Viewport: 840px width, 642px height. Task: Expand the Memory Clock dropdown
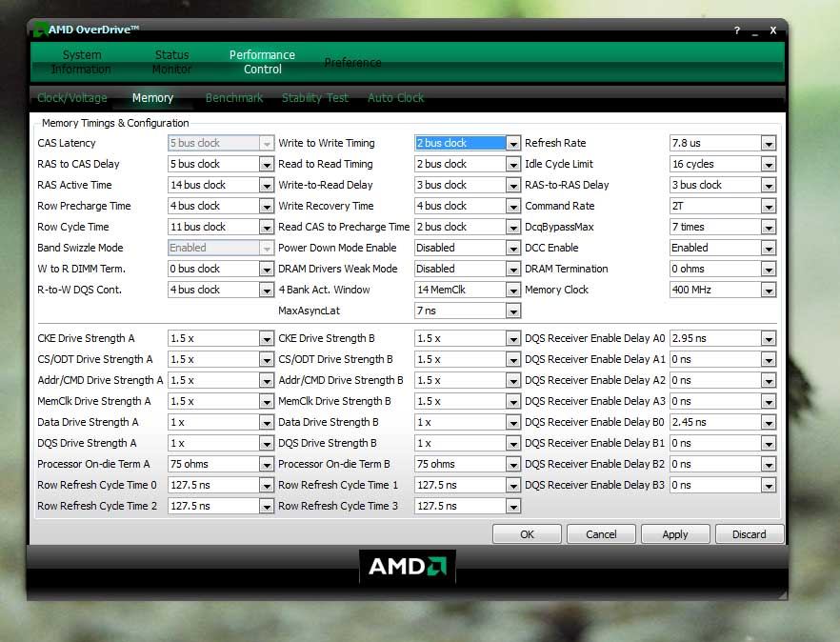click(769, 290)
